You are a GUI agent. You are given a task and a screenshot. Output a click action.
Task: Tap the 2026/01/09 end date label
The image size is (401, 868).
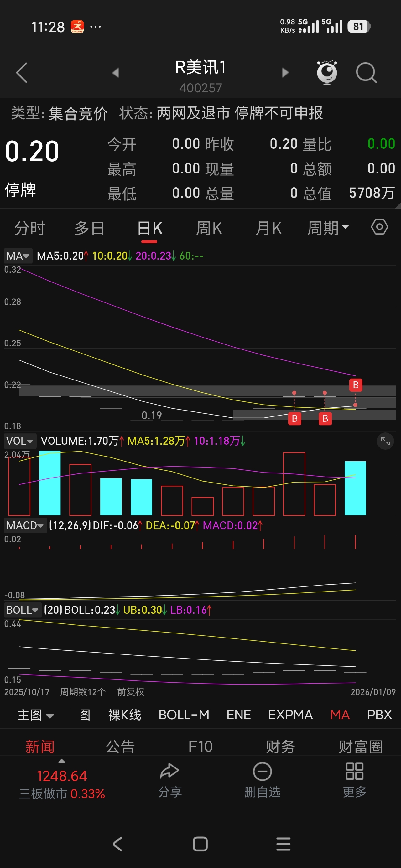(x=373, y=692)
